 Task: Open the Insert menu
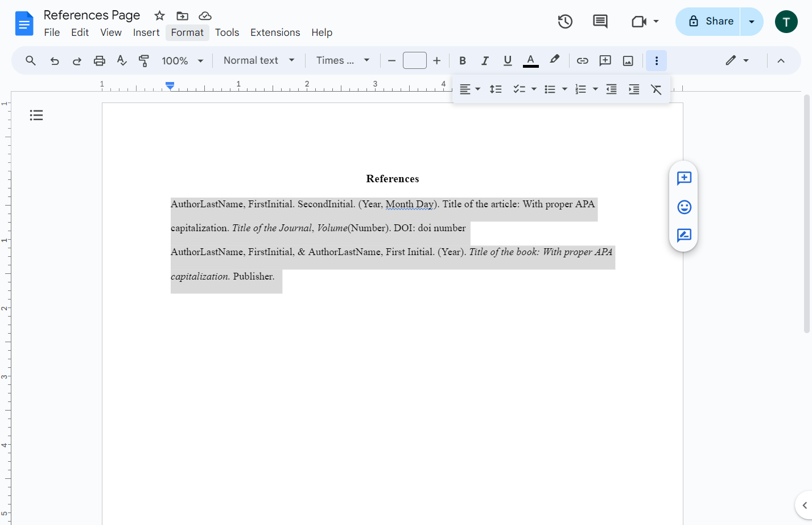[x=146, y=32]
